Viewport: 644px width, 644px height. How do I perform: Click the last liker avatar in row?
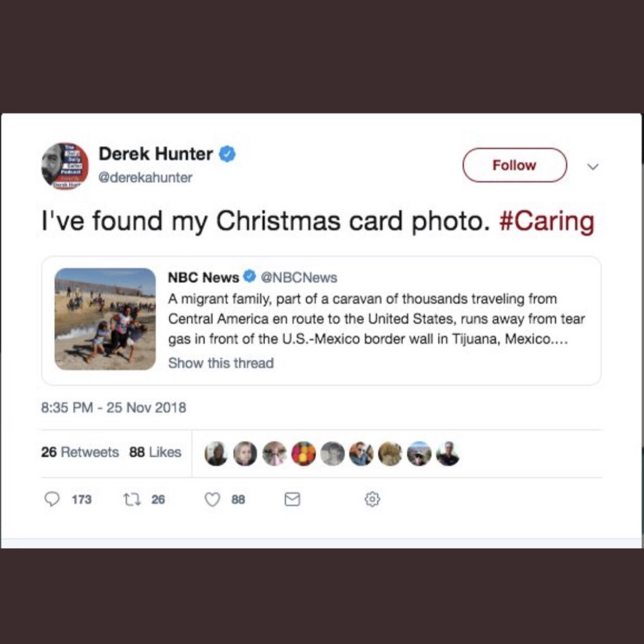point(447,453)
